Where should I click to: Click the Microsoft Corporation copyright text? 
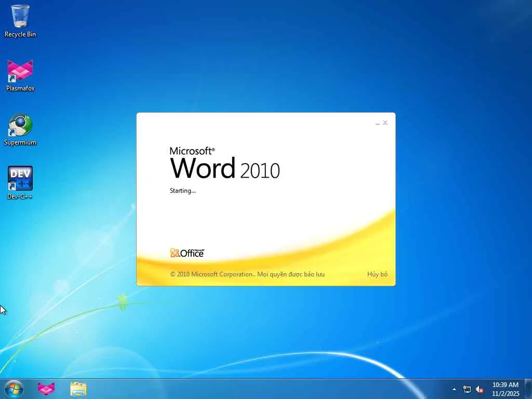(x=247, y=274)
